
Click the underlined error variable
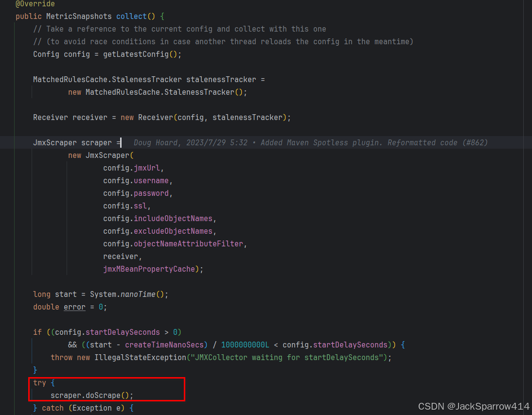click(x=74, y=307)
